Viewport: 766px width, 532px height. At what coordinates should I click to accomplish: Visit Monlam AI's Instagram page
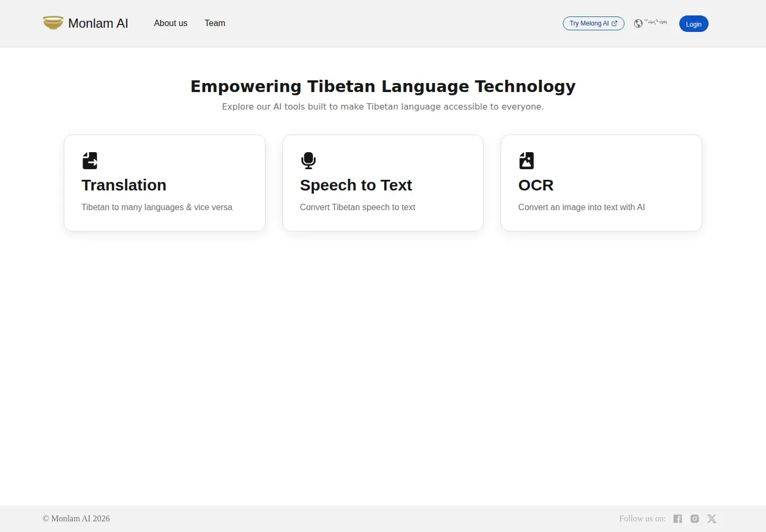pyautogui.click(x=695, y=519)
